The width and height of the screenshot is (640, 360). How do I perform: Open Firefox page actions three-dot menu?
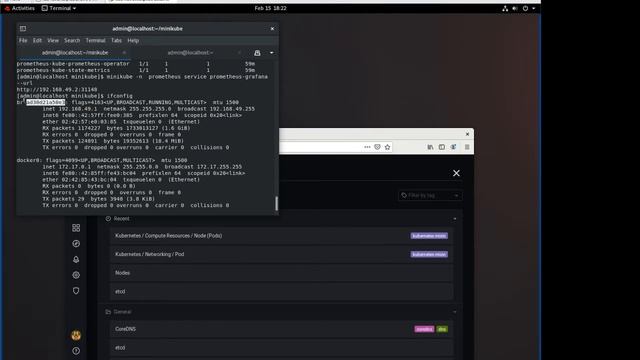(367, 147)
